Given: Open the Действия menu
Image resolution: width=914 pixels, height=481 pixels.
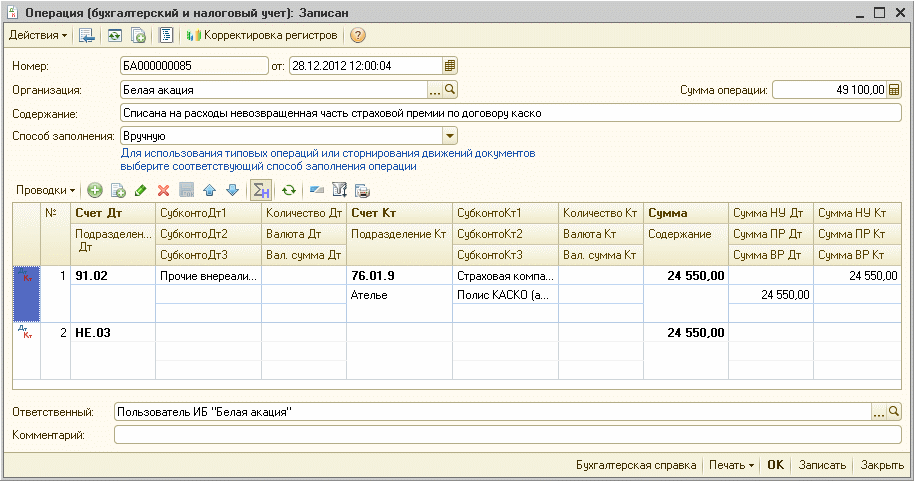Looking at the screenshot, I should [38, 35].
